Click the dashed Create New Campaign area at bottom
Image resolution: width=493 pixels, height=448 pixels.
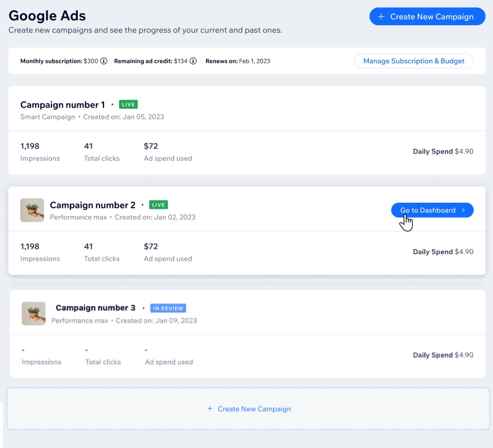248,409
